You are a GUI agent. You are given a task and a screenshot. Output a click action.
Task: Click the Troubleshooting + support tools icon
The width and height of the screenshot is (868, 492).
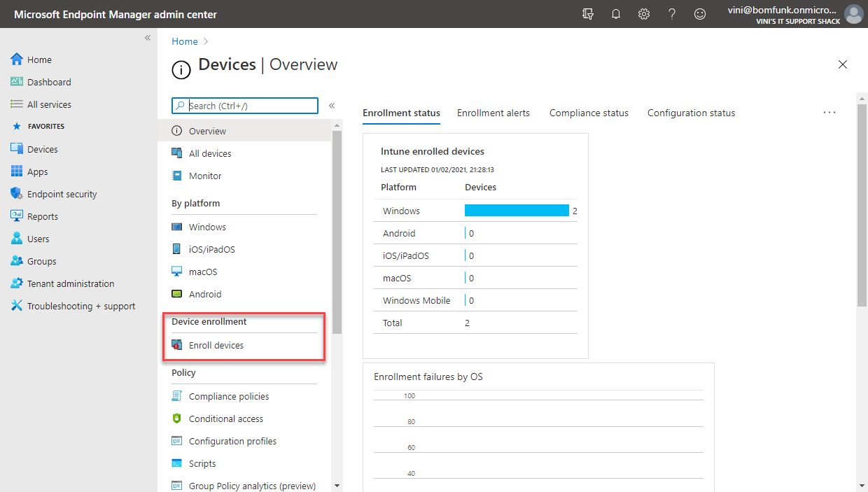[x=17, y=306]
